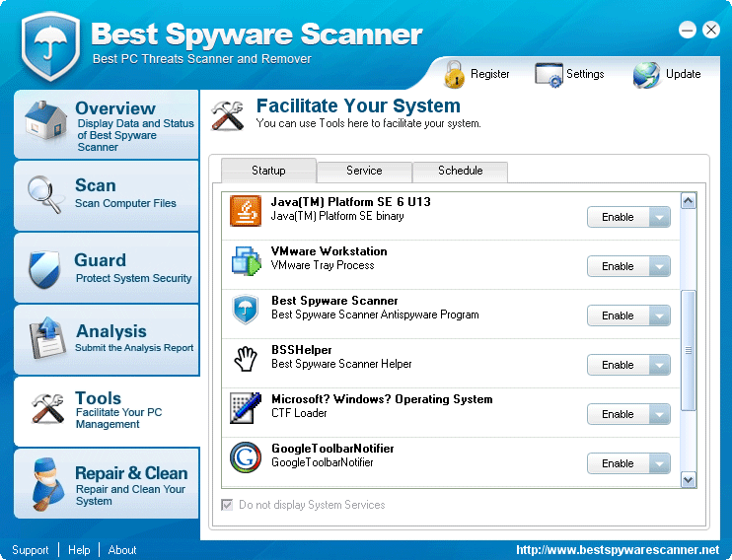Click the Guard shield icon
Image resolution: width=732 pixels, height=560 pixels.
tap(44, 269)
